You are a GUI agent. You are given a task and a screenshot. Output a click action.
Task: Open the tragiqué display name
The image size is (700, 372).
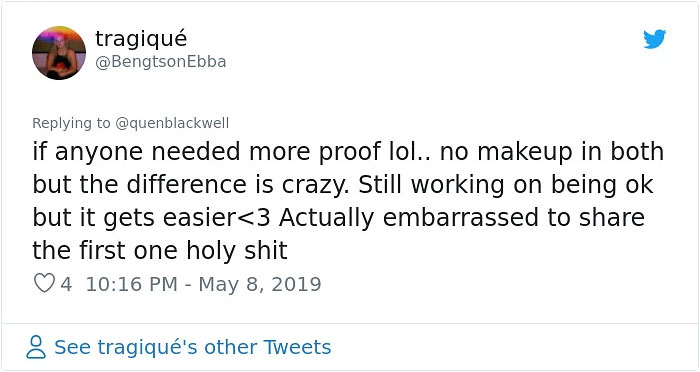(141, 39)
